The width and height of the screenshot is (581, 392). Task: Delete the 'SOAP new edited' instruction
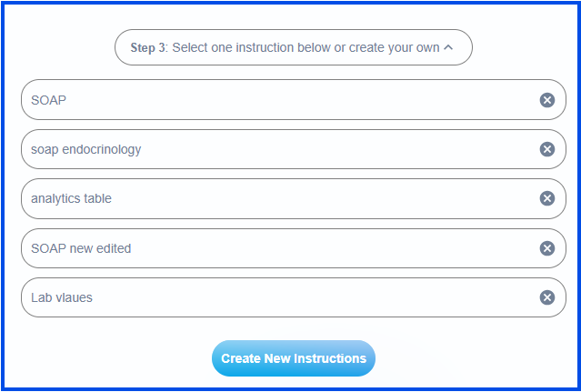547,248
